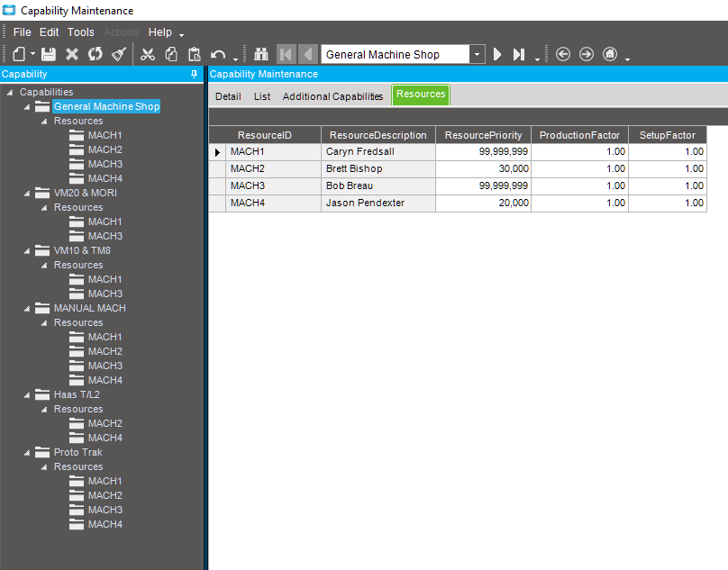728x570 pixels.
Task: Jump to the last record arrow
Action: (519, 54)
